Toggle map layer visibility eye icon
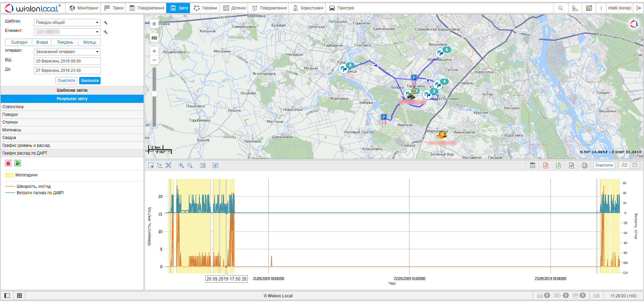Viewport: 644px width, 302px height. 154,24
